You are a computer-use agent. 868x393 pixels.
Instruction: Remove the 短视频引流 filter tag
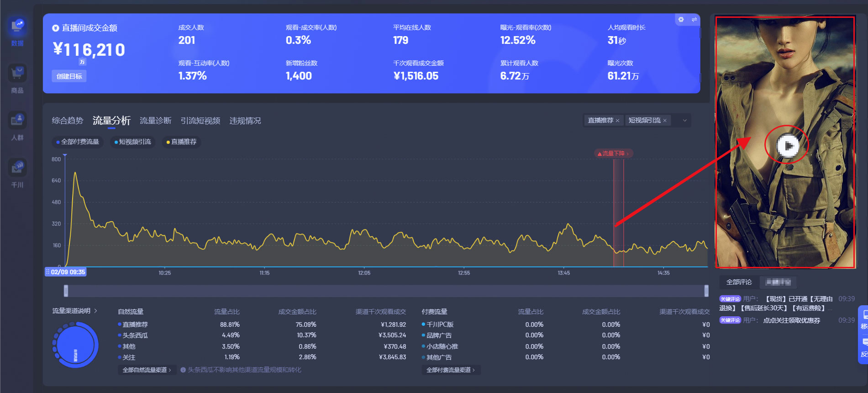point(665,121)
